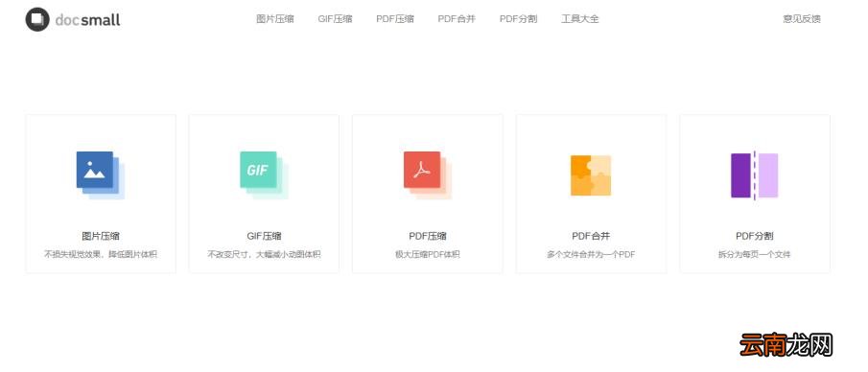868x372 pixels.
Task: Click description 极大压缩PDF体积
Action: click(x=428, y=255)
